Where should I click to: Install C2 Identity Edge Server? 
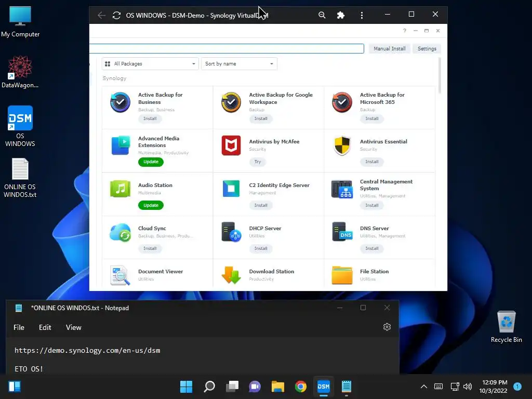261,205
